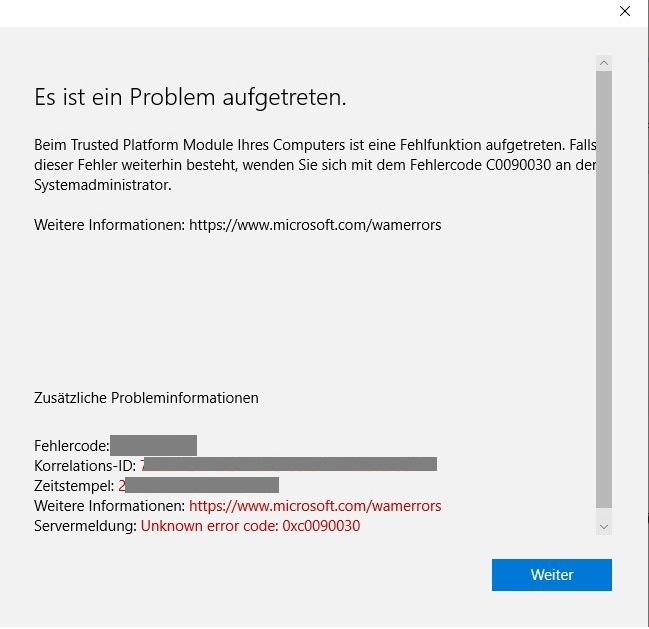Click the redacted Korrelations-ID value bar

coord(290,464)
